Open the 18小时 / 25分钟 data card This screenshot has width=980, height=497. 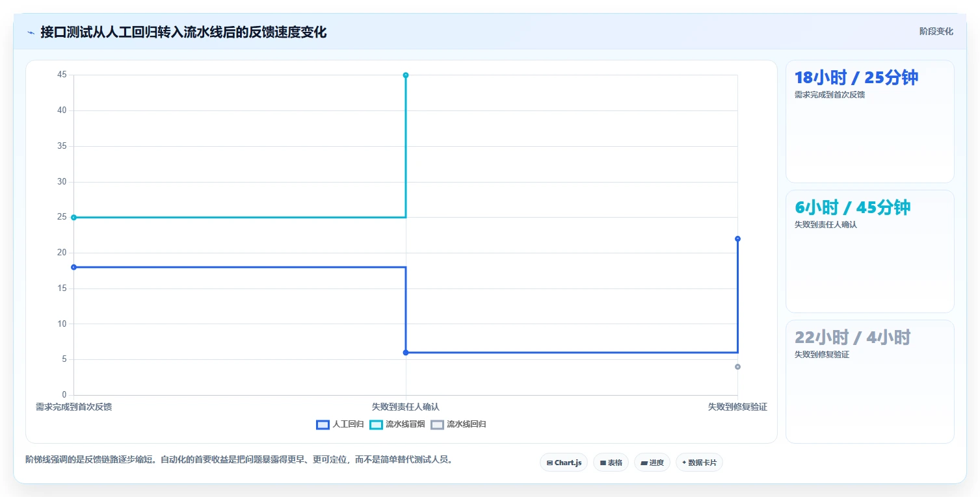click(x=870, y=121)
